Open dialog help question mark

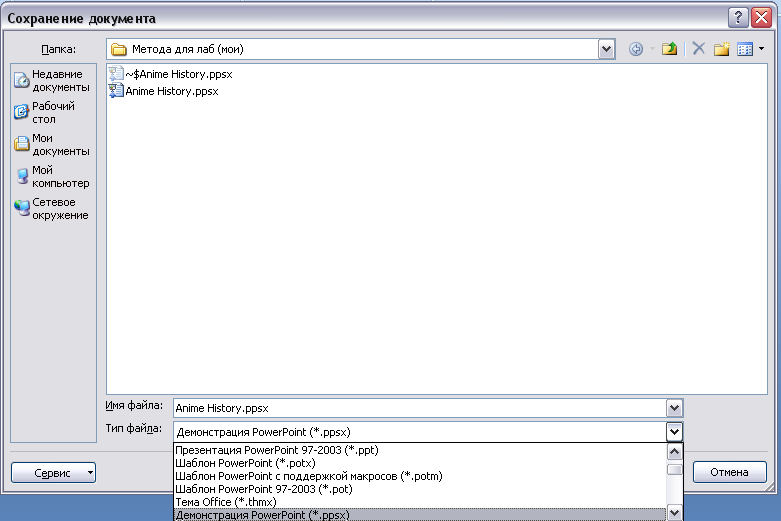[738, 18]
